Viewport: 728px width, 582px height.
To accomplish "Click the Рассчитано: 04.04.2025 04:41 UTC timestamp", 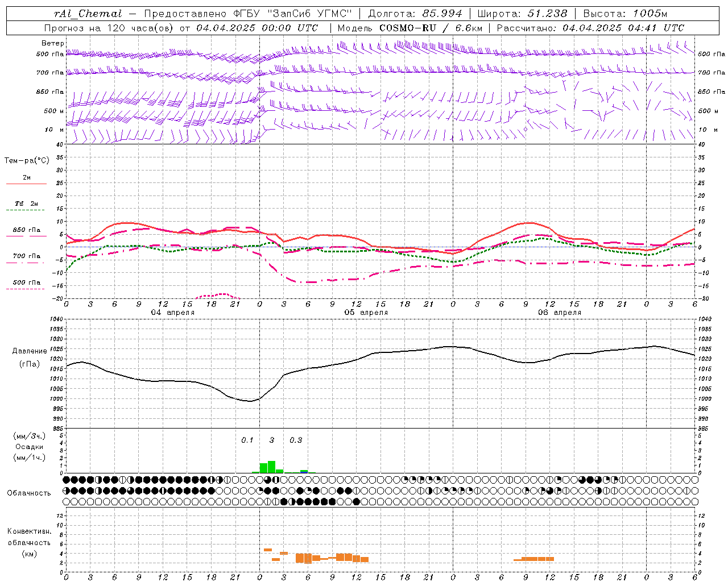I will pyautogui.click(x=591, y=28).
